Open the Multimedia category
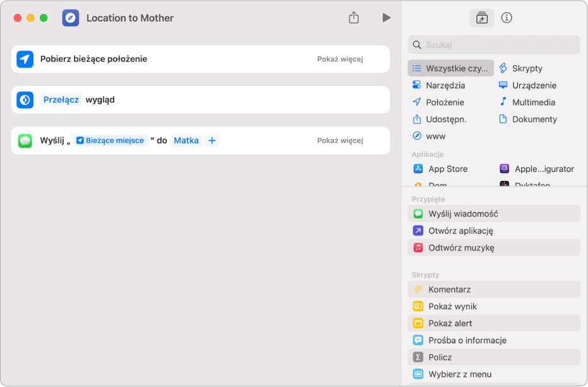Viewport: 588px width, 387px height. pyautogui.click(x=527, y=102)
